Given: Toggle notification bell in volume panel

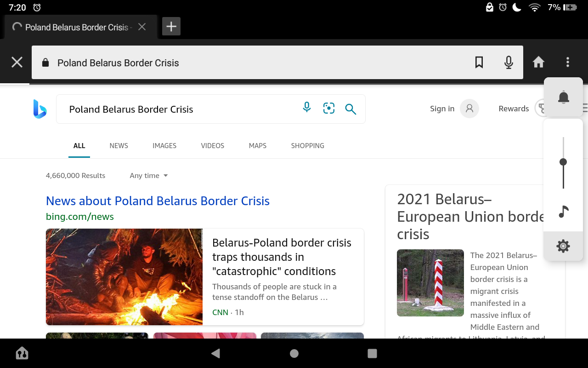Looking at the screenshot, I should coord(563,97).
